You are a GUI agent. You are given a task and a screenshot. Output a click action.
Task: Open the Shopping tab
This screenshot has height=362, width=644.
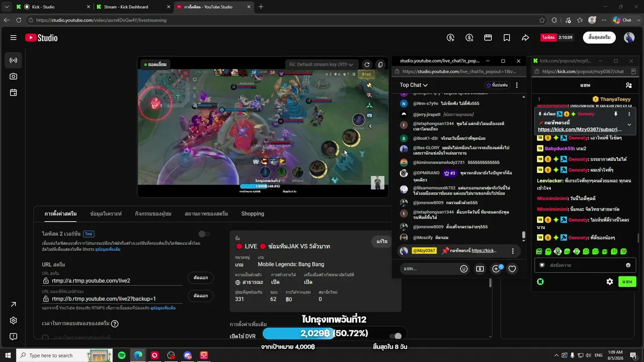tap(253, 214)
